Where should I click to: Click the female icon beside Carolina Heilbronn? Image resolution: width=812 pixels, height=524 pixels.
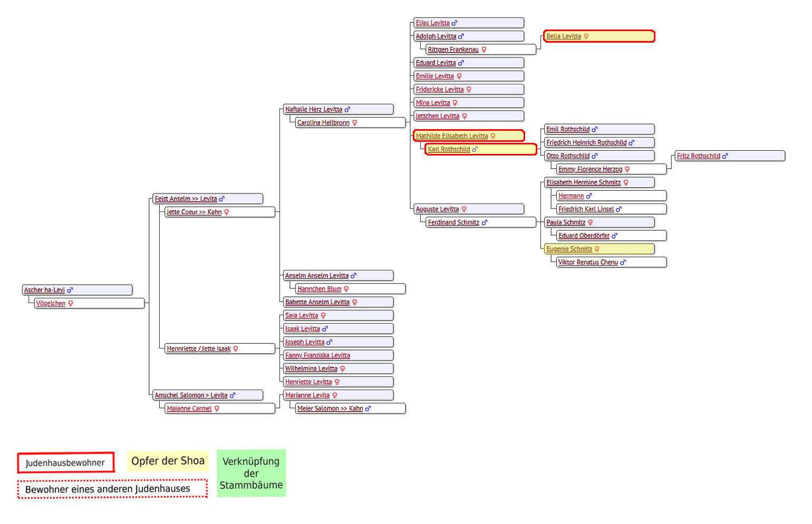354,123
